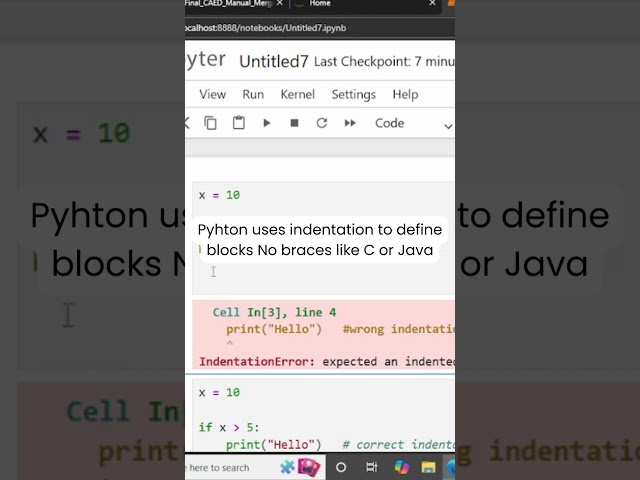Open the Help menu
The width and height of the screenshot is (640, 480).
pyautogui.click(x=405, y=94)
